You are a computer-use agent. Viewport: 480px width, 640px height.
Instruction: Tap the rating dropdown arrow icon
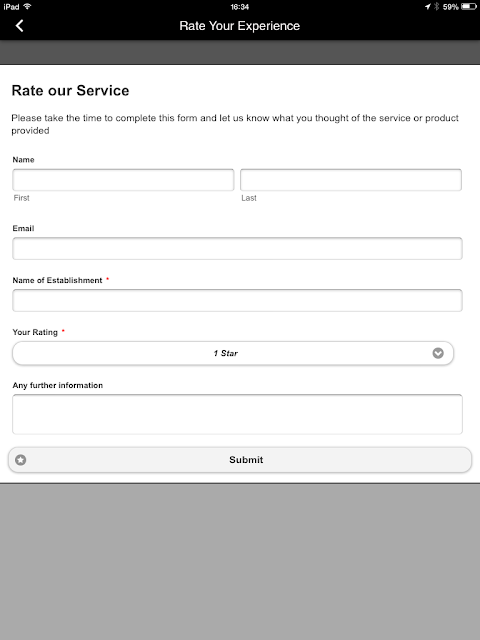click(x=438, y=353)
